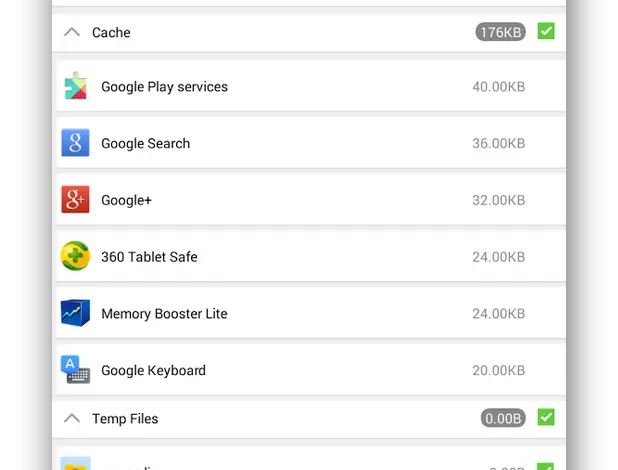The image size is (618, 470).
Task: Toggle checkbox of first Temp Files item
Action: click(x=546, y=466)
